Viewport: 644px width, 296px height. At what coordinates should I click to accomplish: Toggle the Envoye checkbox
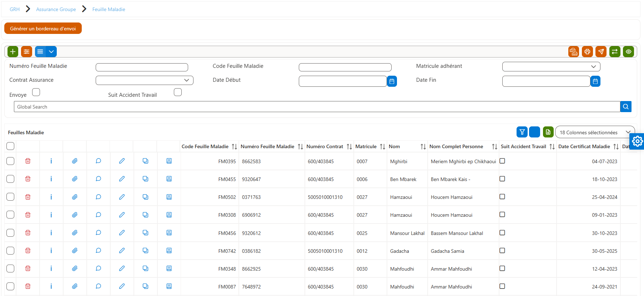point(36,92)
